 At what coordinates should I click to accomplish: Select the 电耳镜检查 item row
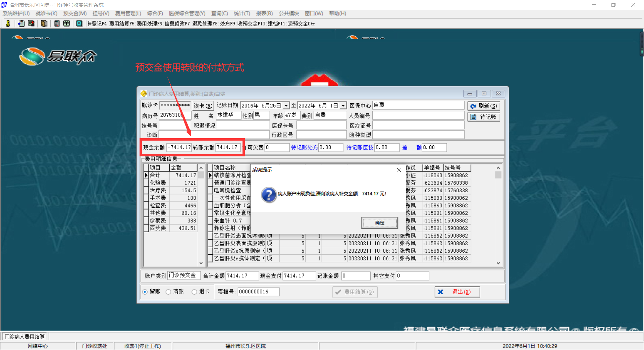tap(339, 190)
